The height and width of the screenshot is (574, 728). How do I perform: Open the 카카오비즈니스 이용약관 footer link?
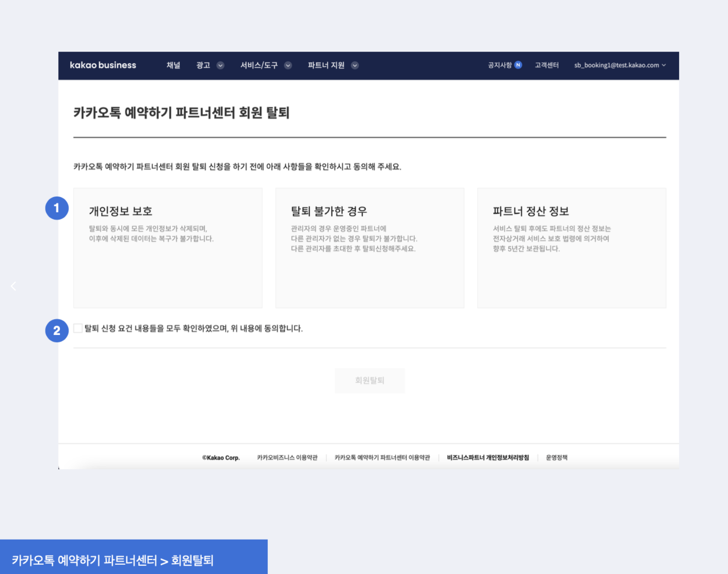point(287,458)
